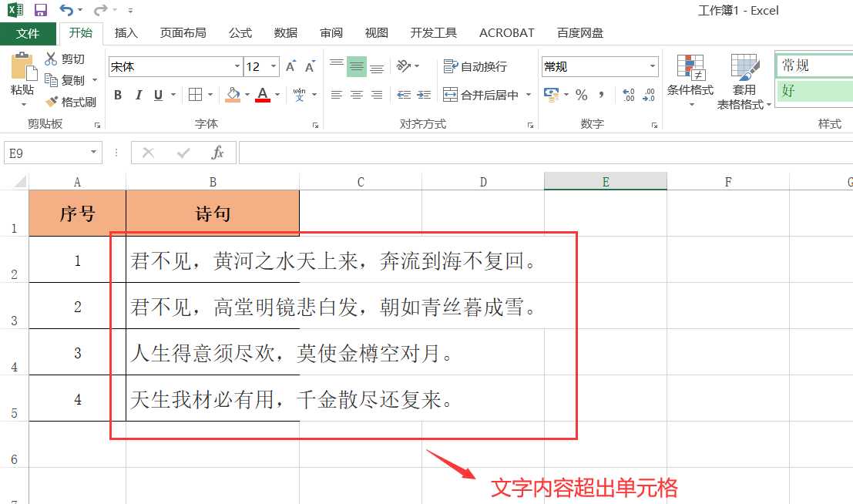The width and height of the screenshot is (853, 504).
Task: Select the Format Painter brush
Action: tap(52, 102)
